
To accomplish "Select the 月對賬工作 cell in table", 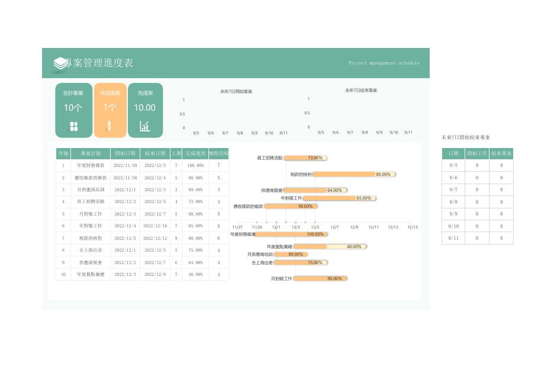I will click(91, 214).
